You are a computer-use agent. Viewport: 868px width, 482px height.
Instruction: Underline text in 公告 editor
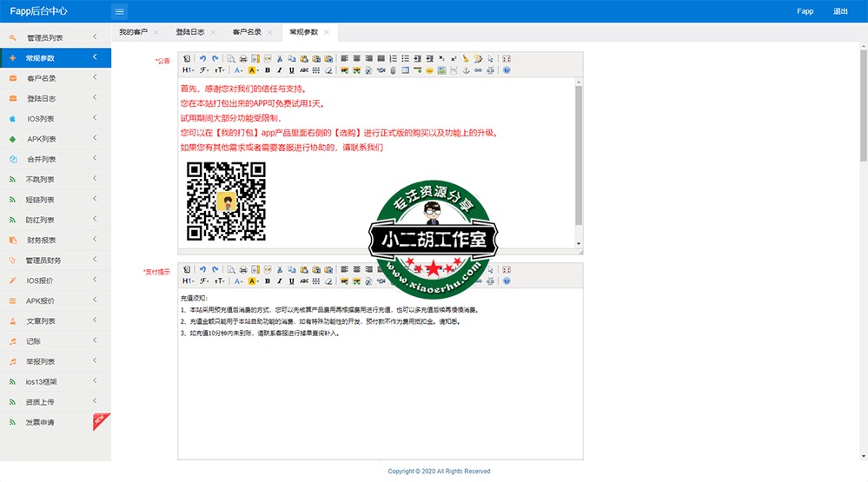[292, 70]
